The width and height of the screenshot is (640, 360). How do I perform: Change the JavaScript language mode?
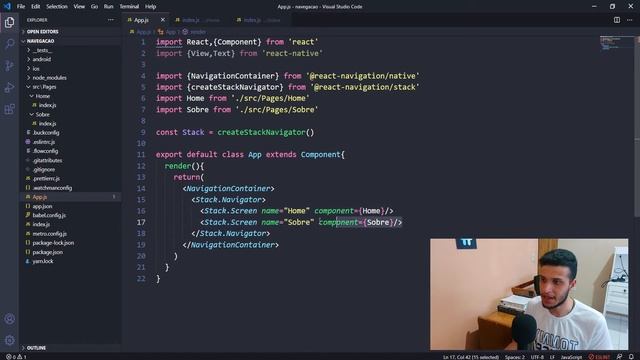point(571,357)
